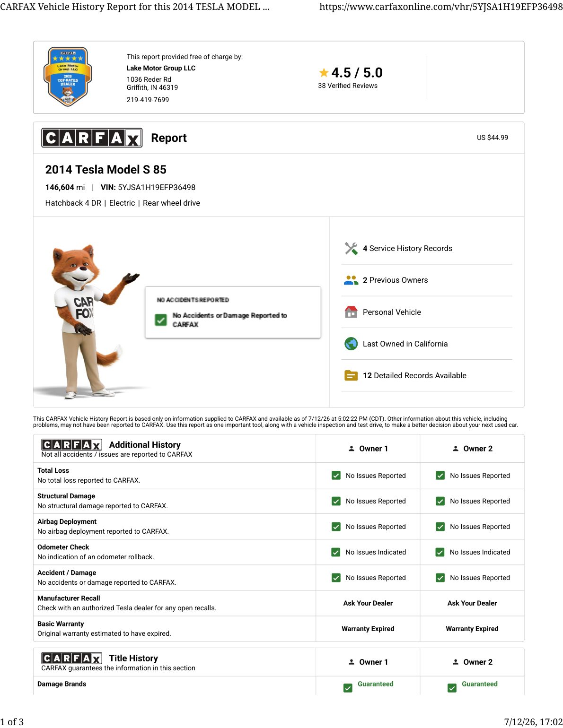563x728 pixels.
Task: Click the Title History section title
Action: coord(133,658)
